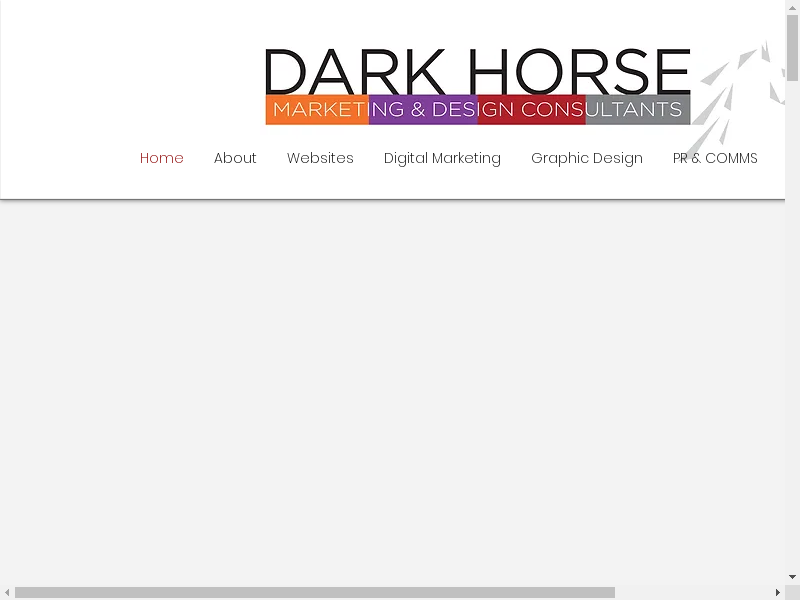800x600 pixels.
Task: Click the DARK HORSE logo text
Action: [x=477, y=72]
